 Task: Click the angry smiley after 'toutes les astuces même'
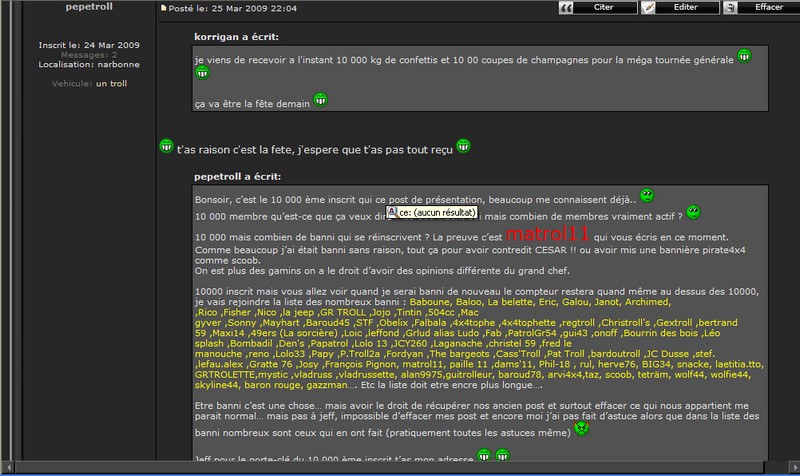(582, 429)
